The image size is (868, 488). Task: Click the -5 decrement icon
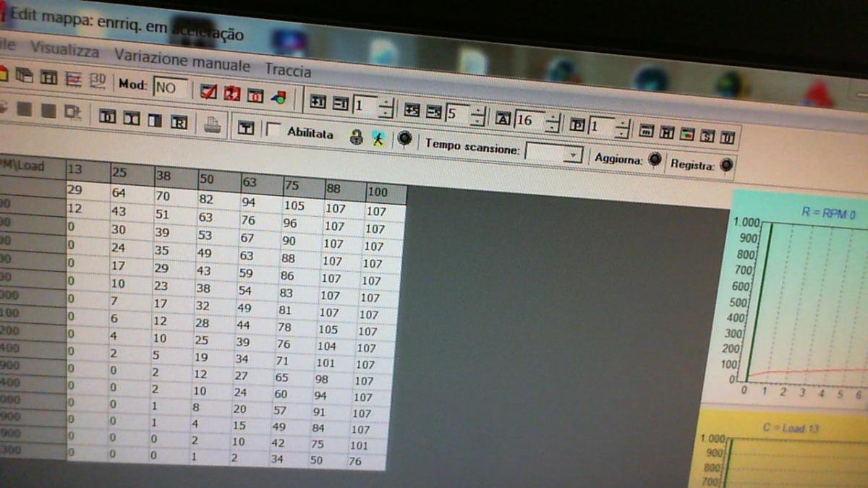coord(434,112)
